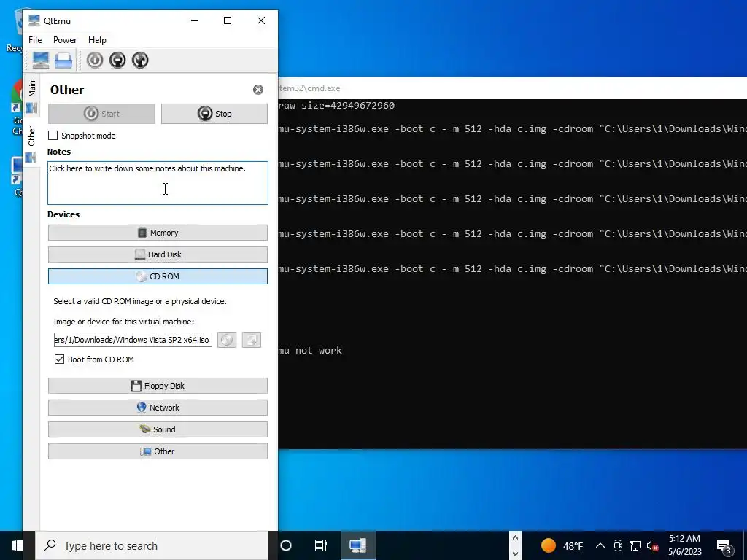The height and width of the screenshot is (560, 747).
Task: Click 'raw size=42949672960' text in cmd window
Action: click(x=337, y=106)
